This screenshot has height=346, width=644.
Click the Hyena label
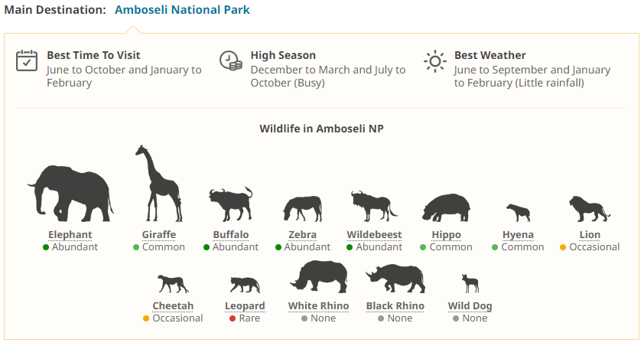518,234
